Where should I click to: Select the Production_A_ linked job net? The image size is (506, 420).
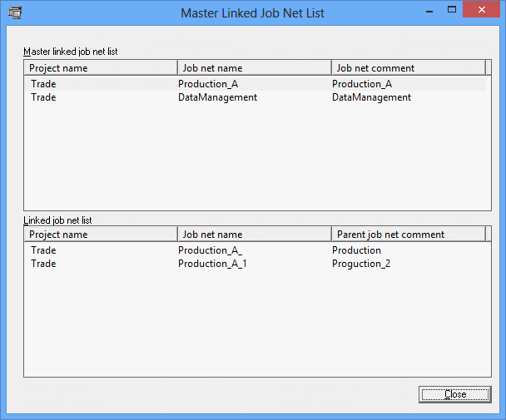coord(210,250)
